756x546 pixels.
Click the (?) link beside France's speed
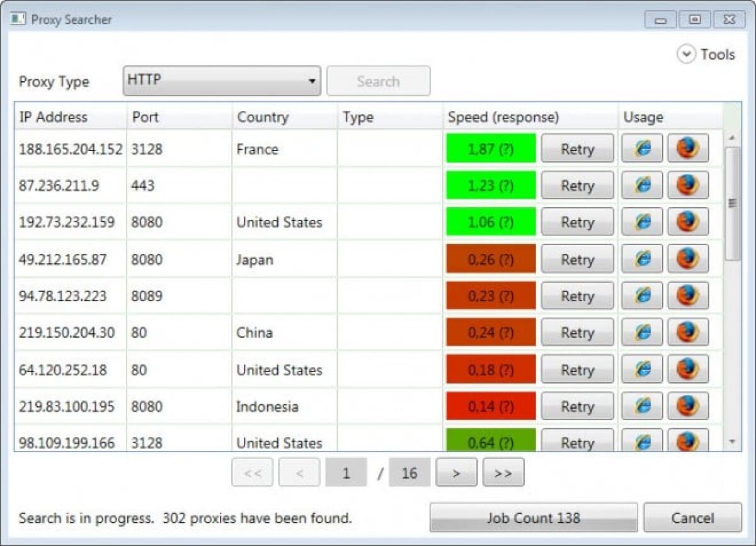point(505,149)
